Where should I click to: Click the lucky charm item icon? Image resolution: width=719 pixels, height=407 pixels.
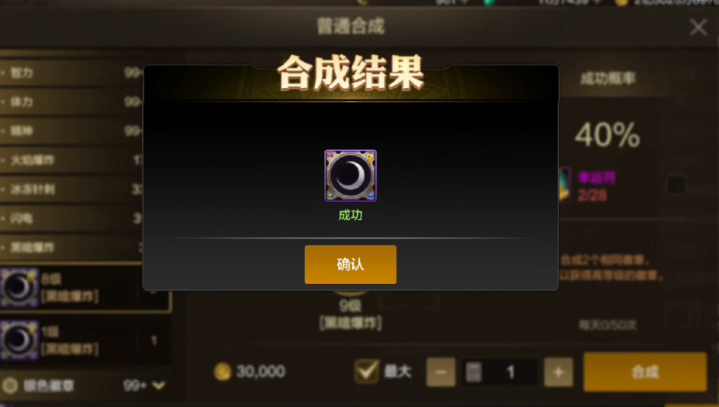point(564,184)
